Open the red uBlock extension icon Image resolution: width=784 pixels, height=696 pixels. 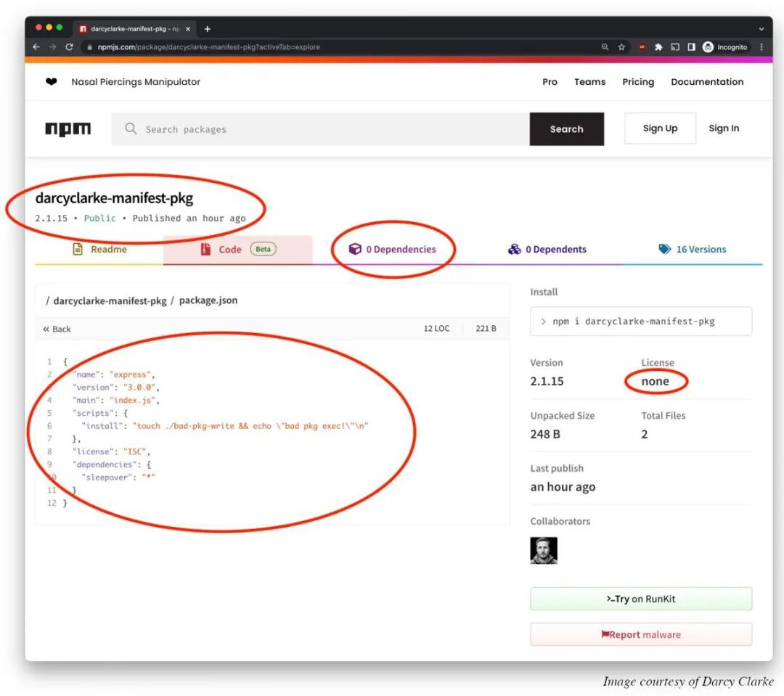tap(642, 47)
